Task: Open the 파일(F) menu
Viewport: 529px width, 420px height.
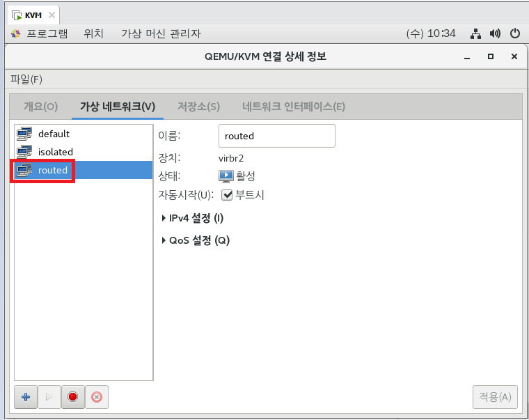Action: point(26,79)
